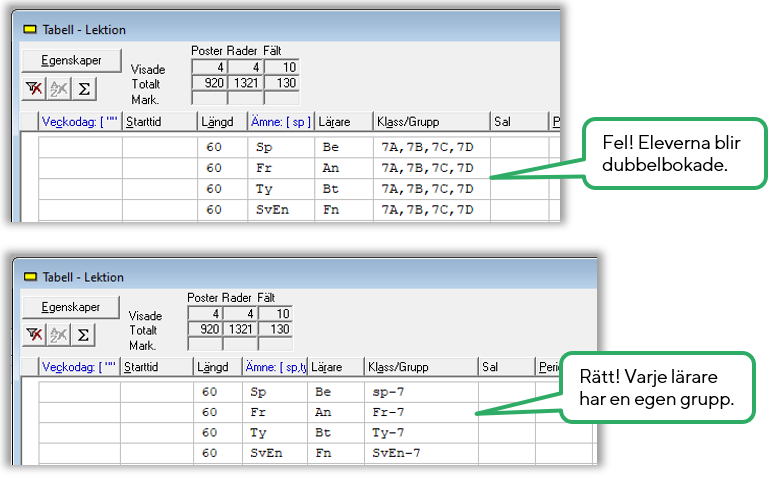Image resolution: width=774 pixels, height=478 pixels.
Task: Select the Ämne: [ sp ] column header in upper table
Action: click(280, 122)
